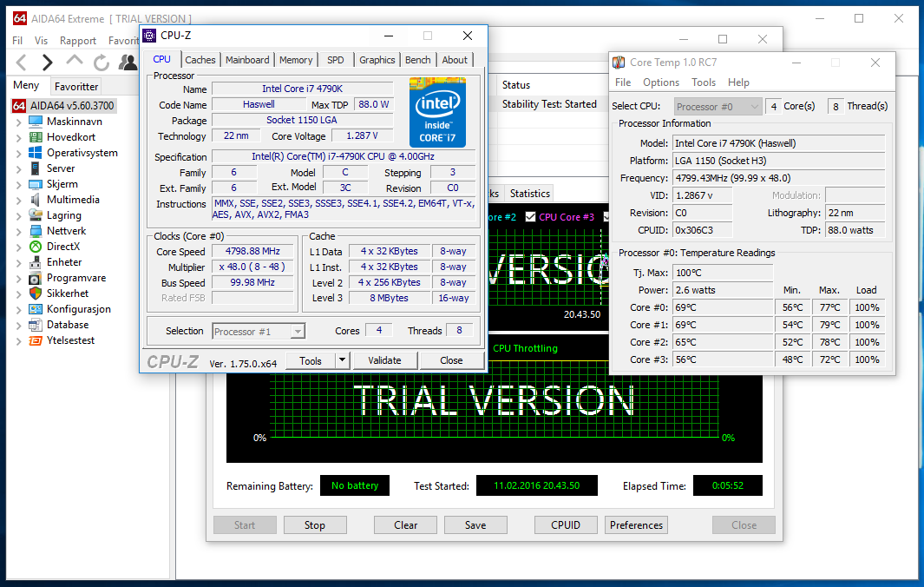This screenshot has height=587, width=924.
Task: Expand the Nettverk tree node
Action: [18, 231]
